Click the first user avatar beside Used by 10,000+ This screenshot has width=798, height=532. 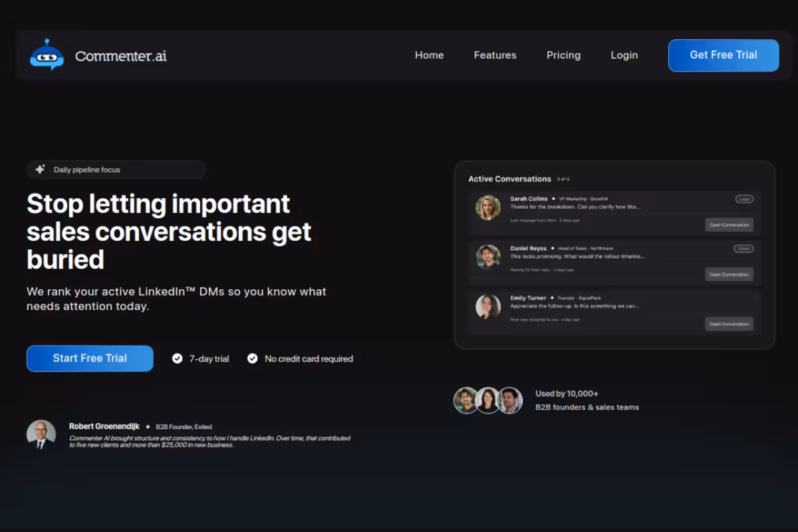tap(466, 400)
